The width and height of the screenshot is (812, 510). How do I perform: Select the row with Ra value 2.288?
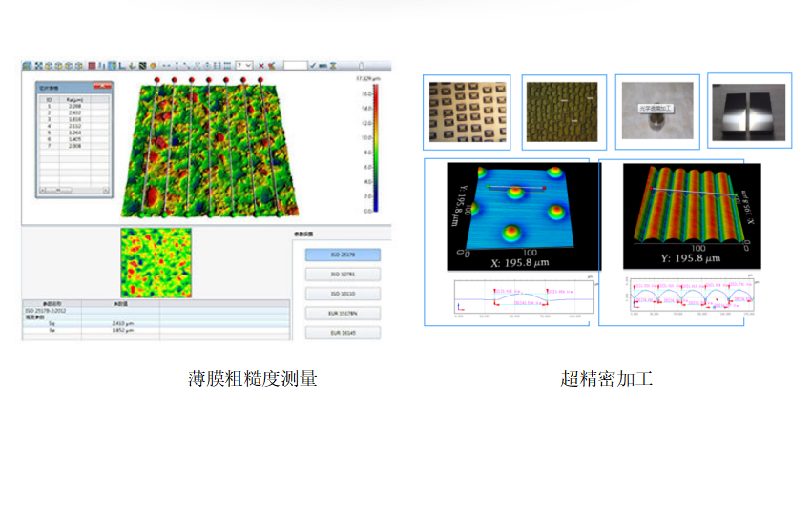point(74,106)
